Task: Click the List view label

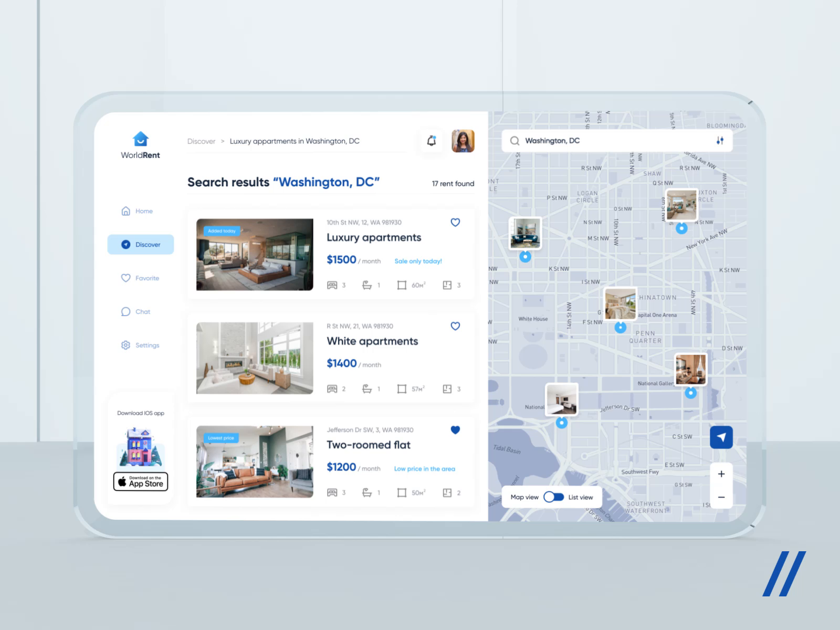Action: (x=581, y=498)
